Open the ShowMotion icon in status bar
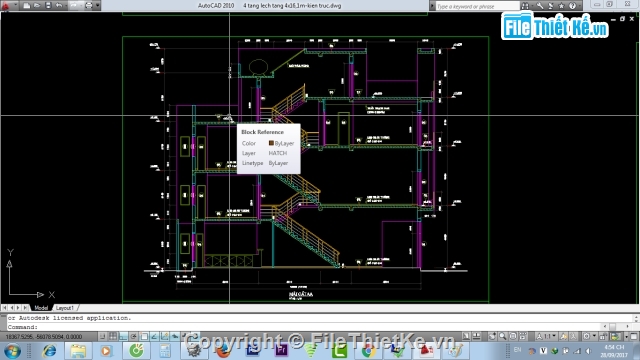Image resolution: width=640 pixels, height=360 pixels. 523,337
